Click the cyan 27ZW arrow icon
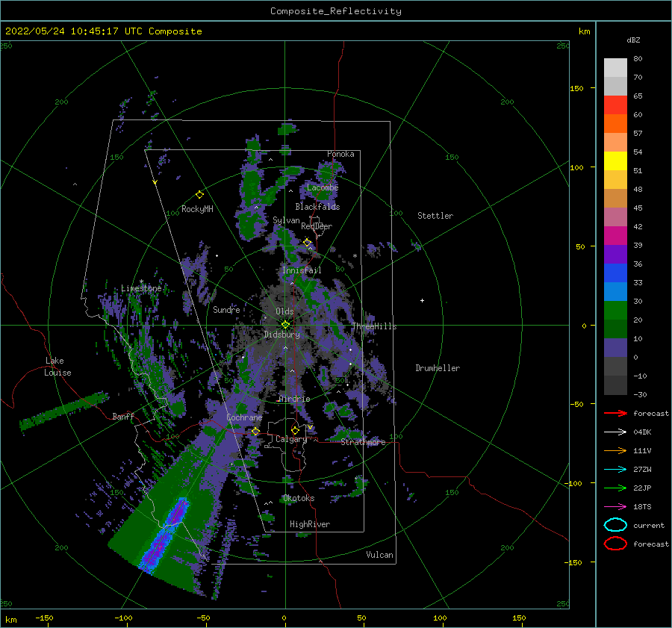 [615, 470]
